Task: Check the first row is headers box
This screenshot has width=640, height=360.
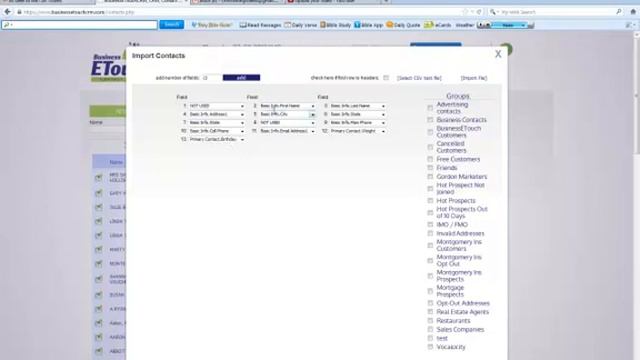Action: pyautogui.click(x=386, y=78)
